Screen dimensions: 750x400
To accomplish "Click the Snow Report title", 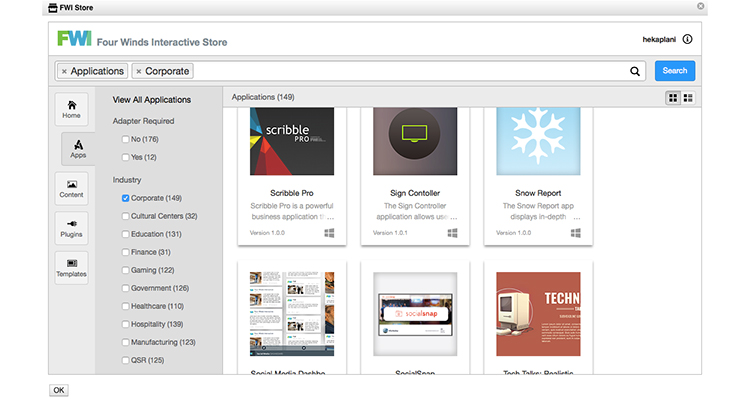I will [x=538, y=193].
